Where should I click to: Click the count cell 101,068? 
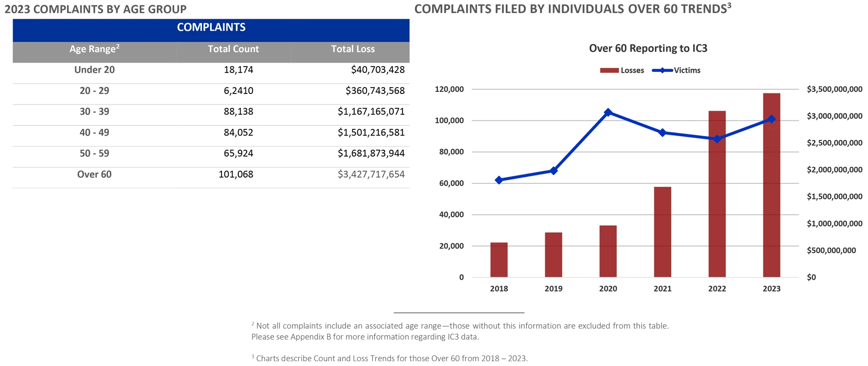click(x=236, y=174)
